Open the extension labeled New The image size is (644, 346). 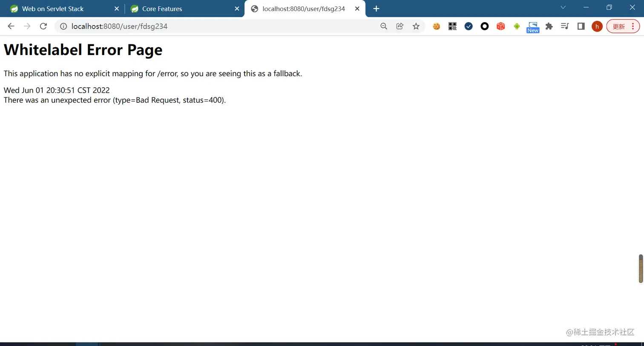click(x=533, y=27)
